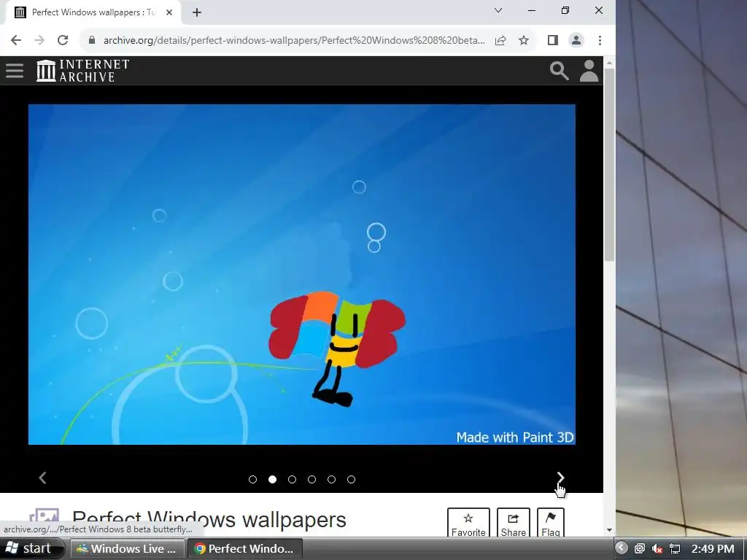Select the Perfect Windows wallpapers tab
Viewport: 747px width, 560px height.
click(x=93, y=12)
